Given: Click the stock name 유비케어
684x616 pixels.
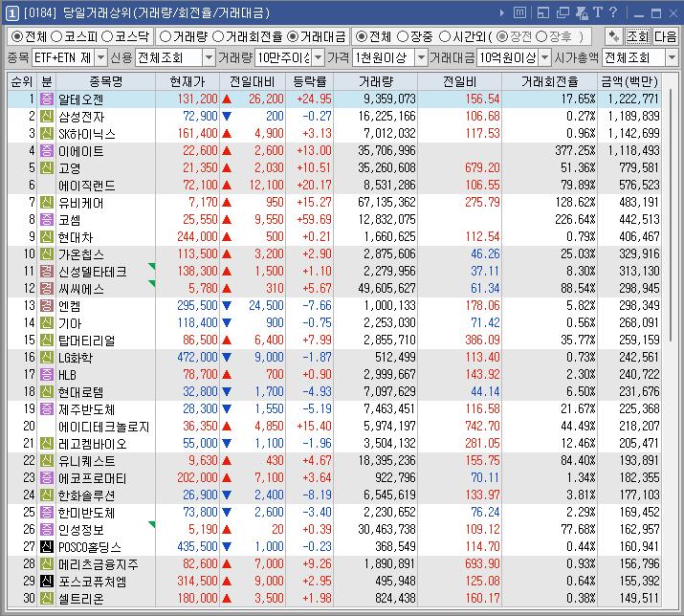Looking at the screenshot, I should pyautogui.click(x=80, y=203).
